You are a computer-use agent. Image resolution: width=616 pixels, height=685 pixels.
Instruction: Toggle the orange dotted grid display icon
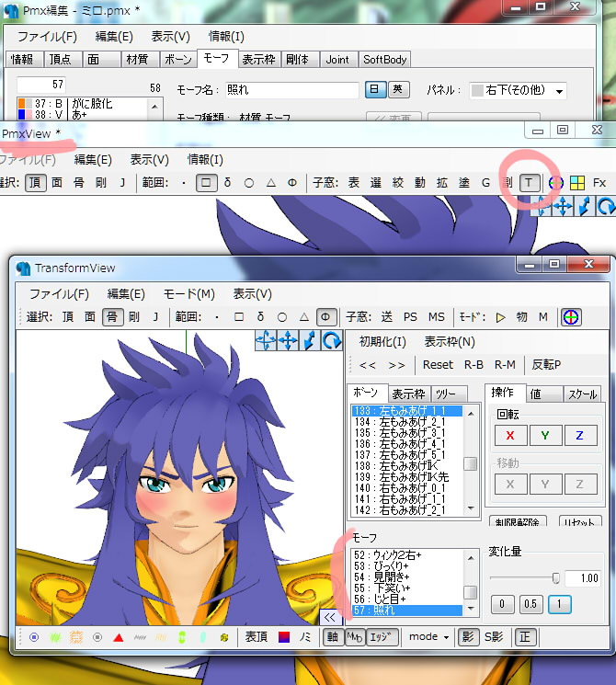76,637
